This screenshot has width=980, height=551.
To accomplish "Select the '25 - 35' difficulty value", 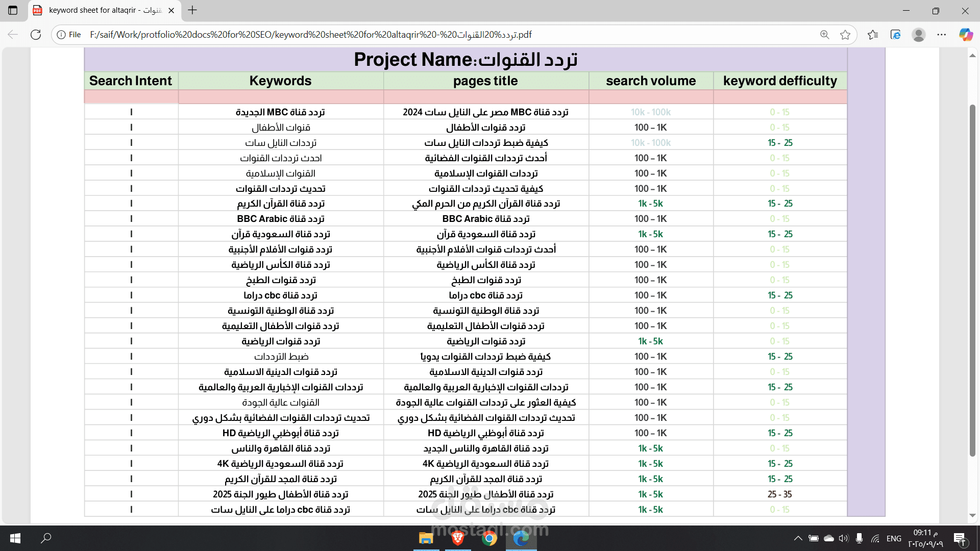I will coord(780,494).
